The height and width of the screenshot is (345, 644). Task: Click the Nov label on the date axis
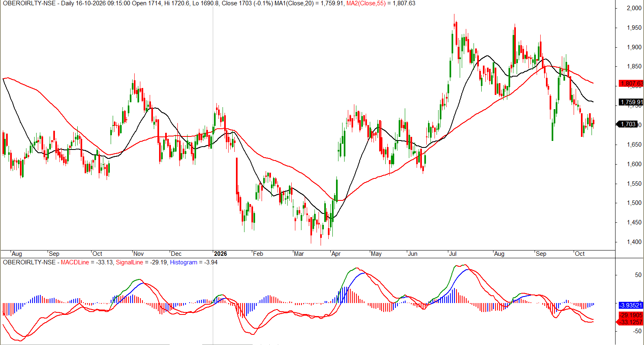click(139, 254)
